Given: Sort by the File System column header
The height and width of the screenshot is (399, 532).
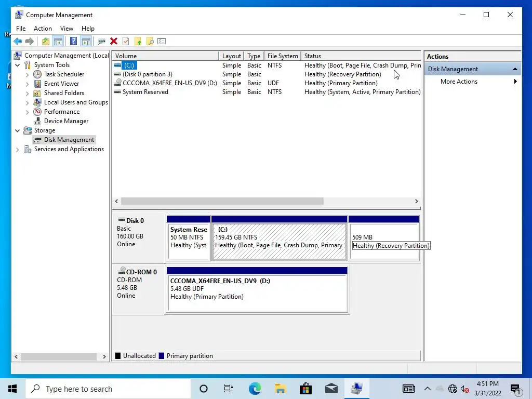Looking at the screenshot, I should point(283,56).
